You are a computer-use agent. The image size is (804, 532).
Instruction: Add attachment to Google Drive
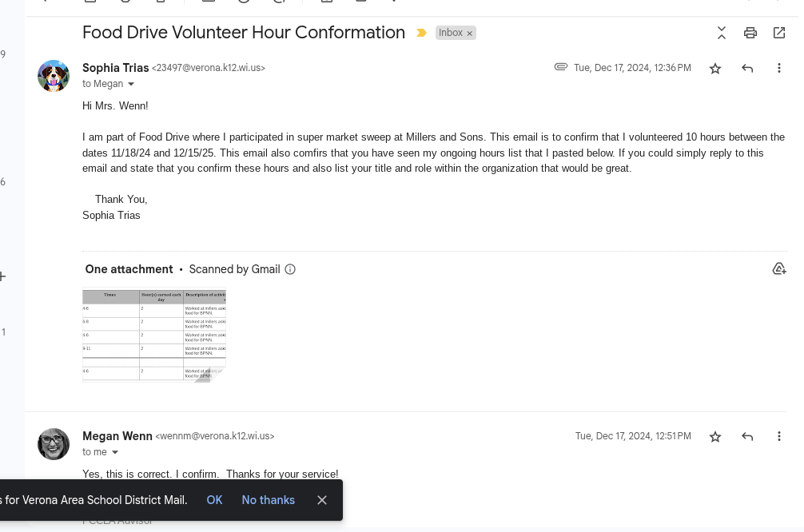coord(779,269)
